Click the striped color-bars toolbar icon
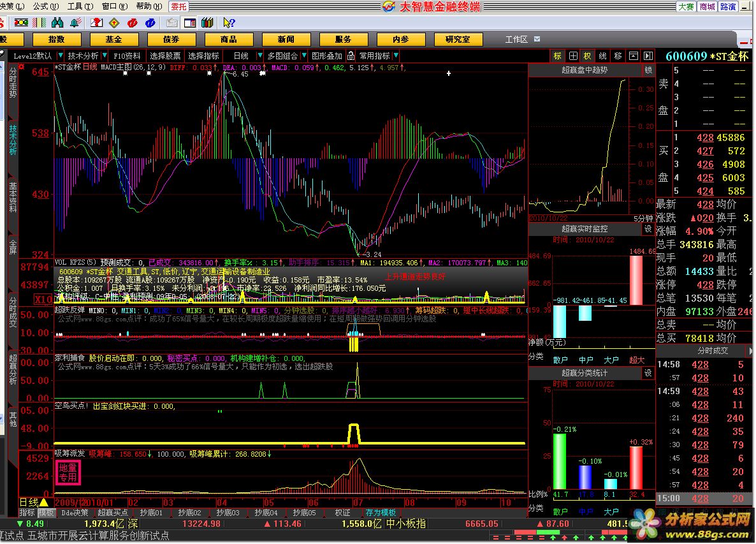This screenshot has width=756, height=544. 40,23
